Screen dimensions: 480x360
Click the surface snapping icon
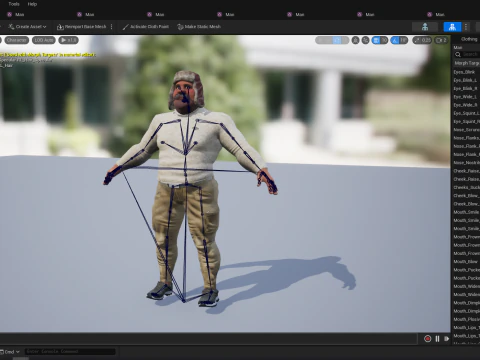click(366, 40)
